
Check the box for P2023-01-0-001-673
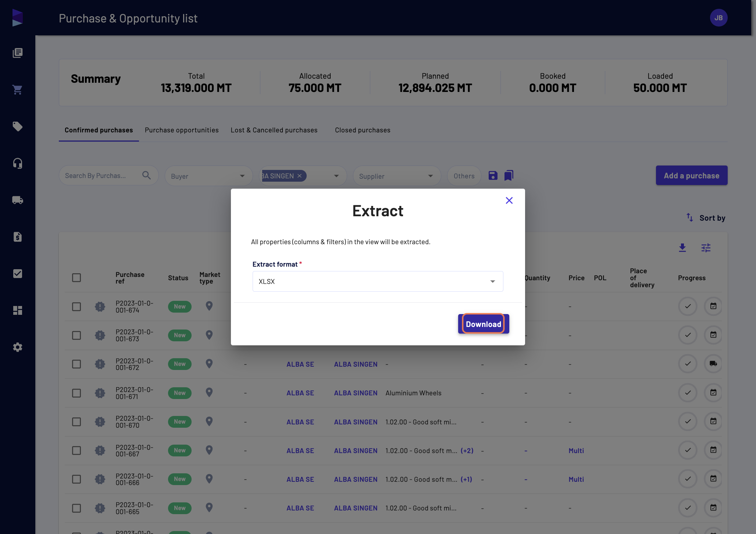(x=76, y=335)
